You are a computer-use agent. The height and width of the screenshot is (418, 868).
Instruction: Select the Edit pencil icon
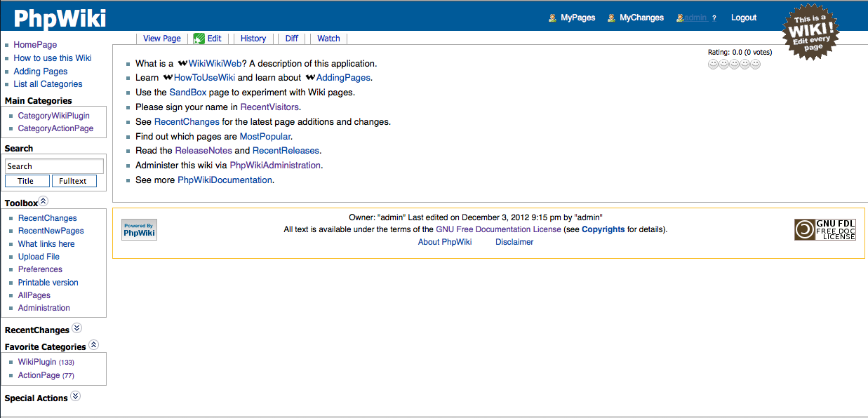tap(199, 39)
